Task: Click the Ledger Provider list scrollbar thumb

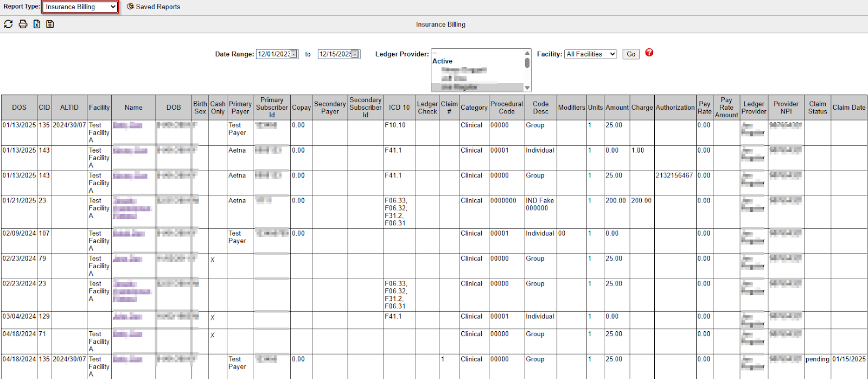Action: click(527, 62)
